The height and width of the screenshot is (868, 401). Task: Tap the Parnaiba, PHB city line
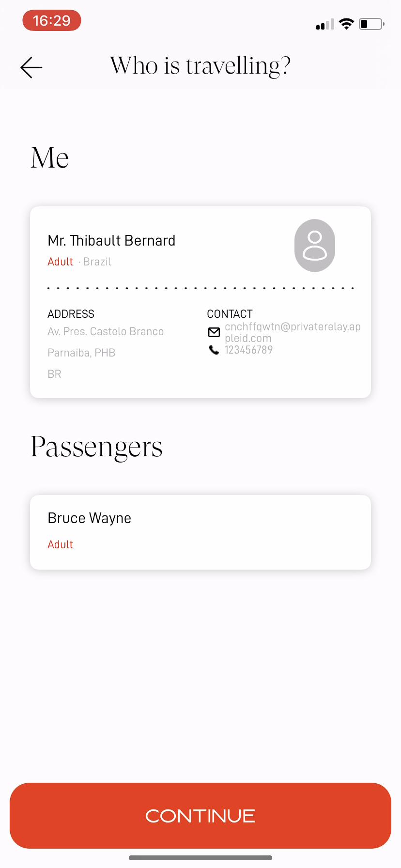pos(81,353)
